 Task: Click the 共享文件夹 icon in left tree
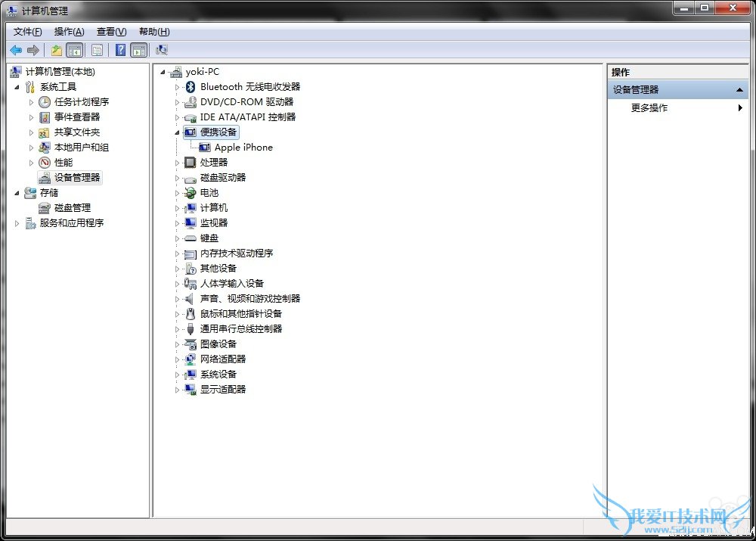pos(45,132)
